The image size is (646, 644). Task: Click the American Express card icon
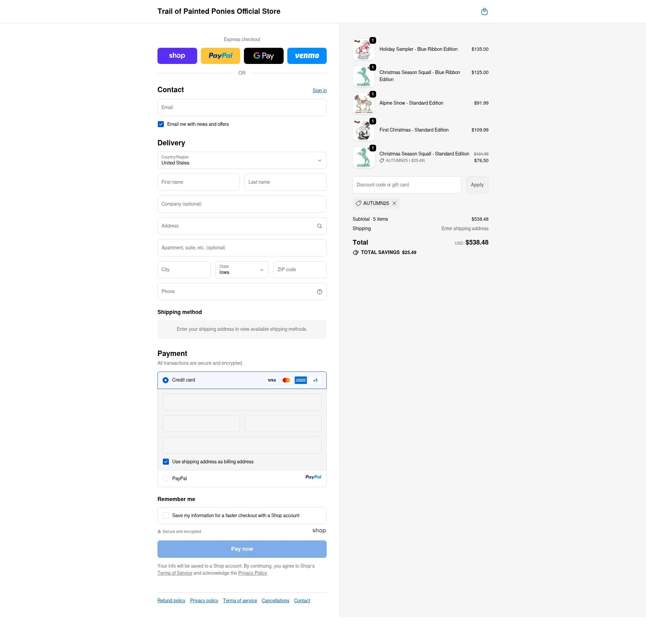(x=300, y=380)
